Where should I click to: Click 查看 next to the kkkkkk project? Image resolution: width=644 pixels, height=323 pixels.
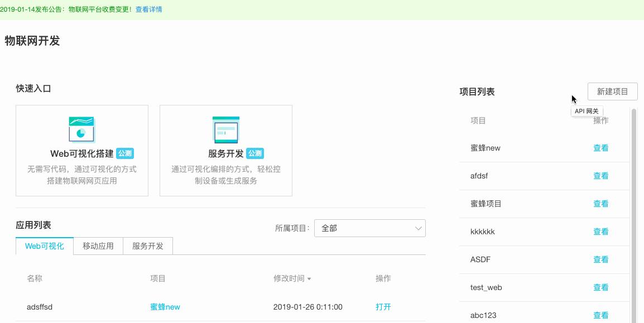click(x=601, y=232)
